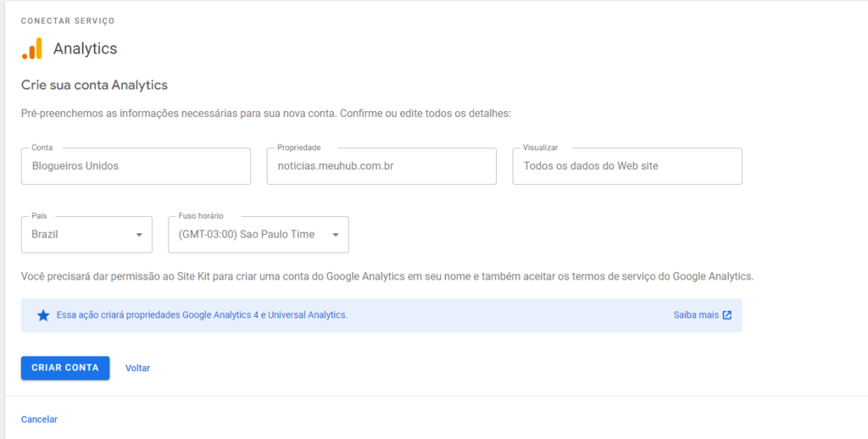The height and width of the screenshot is (439, 868).
Task: Click the Visualizar field
Action: click(x=627, y=166)
